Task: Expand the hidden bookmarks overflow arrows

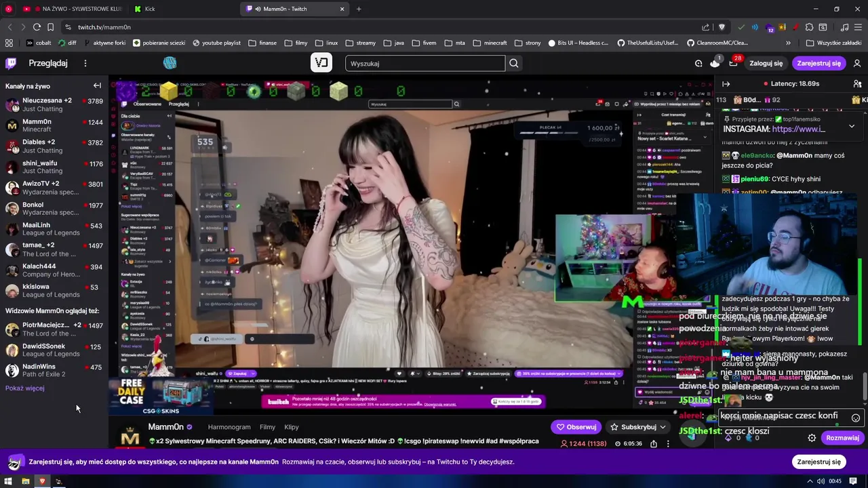Action: (x=788, y=43)
